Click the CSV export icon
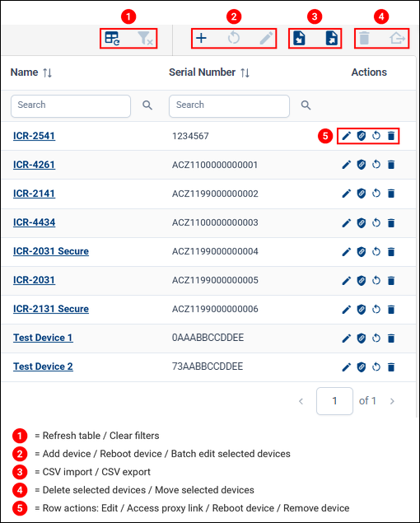This screenshot has width=420, height=523. click(x=332, y=38)
